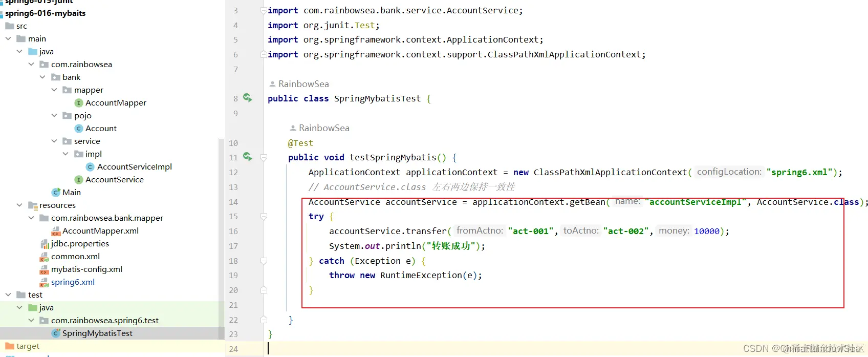Image resolution: width=868 pixels, height=357 pixels.
Task: Collapse the mapper package node
Action: pyautogui.click(x=54, y=90)
